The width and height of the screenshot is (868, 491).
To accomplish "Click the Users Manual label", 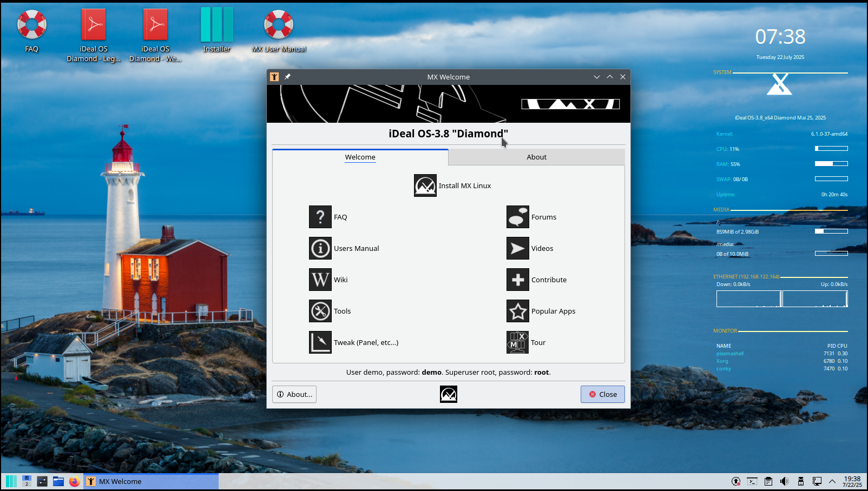I will tap(356, 248).
